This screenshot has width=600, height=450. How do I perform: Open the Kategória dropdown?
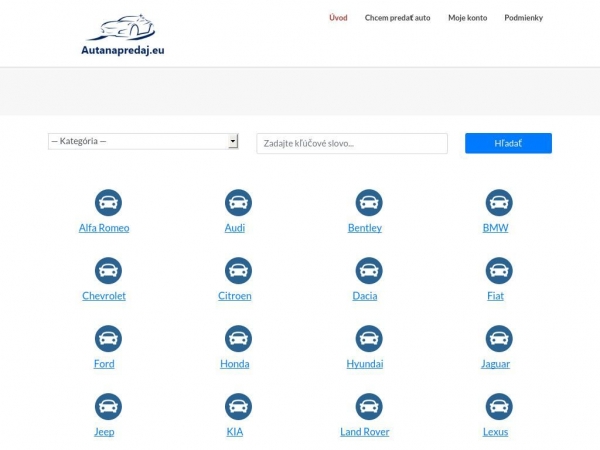tap(143, 141)
